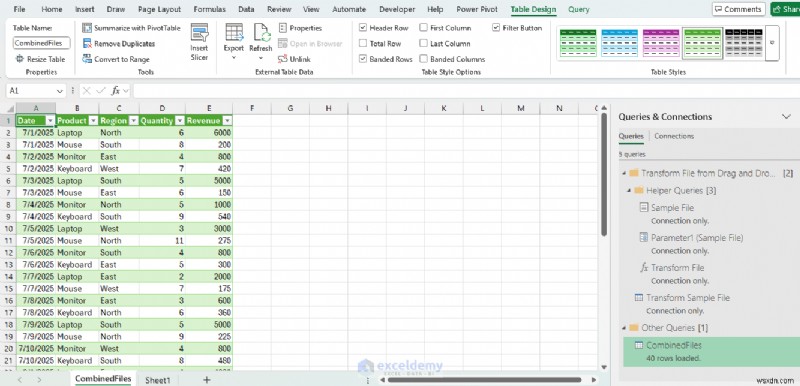This screenshot has height=386, width=800.
Task: Open external table Properties
Action: pos(301,28)
